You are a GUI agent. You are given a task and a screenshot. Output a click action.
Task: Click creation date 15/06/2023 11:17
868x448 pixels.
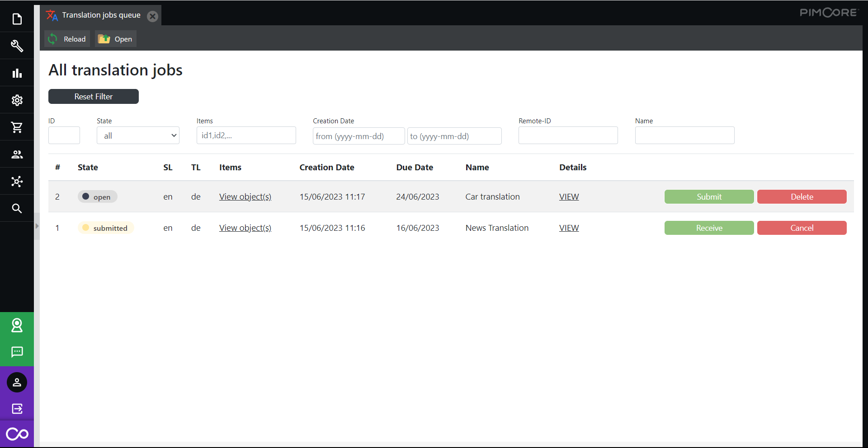pos(332,196)
